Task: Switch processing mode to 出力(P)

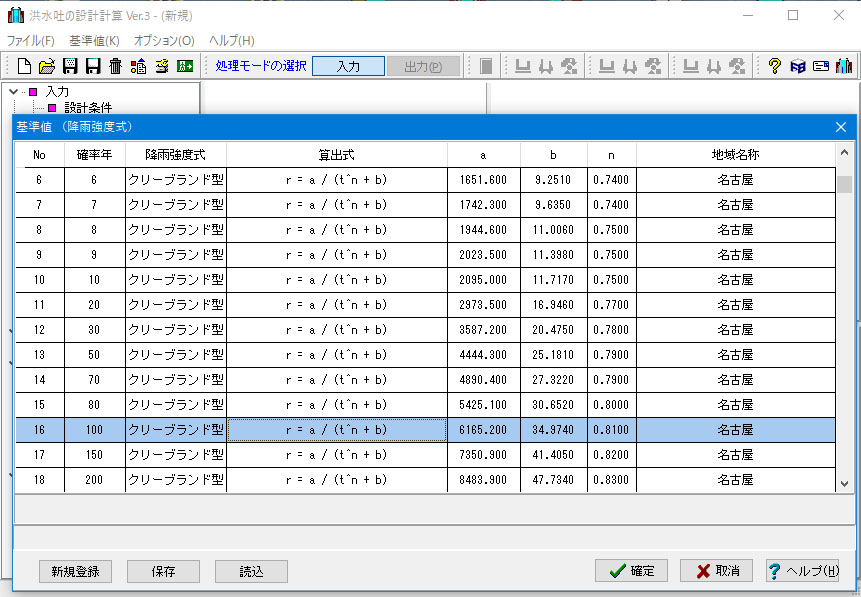Action: click(x=423, y=66)
